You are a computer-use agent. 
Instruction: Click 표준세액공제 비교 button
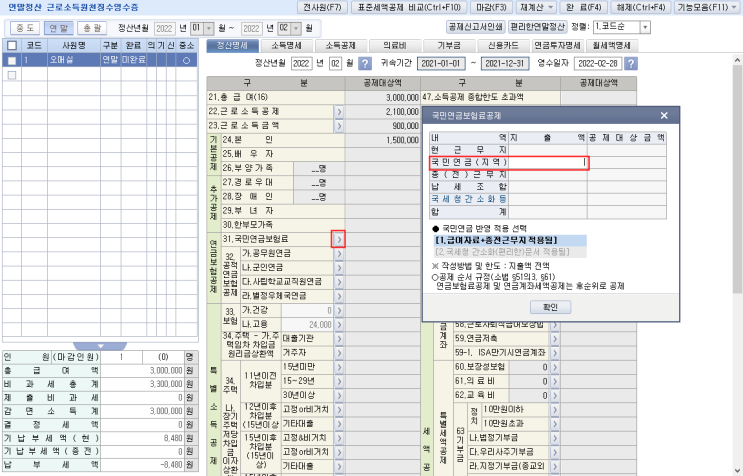[409, 8]
